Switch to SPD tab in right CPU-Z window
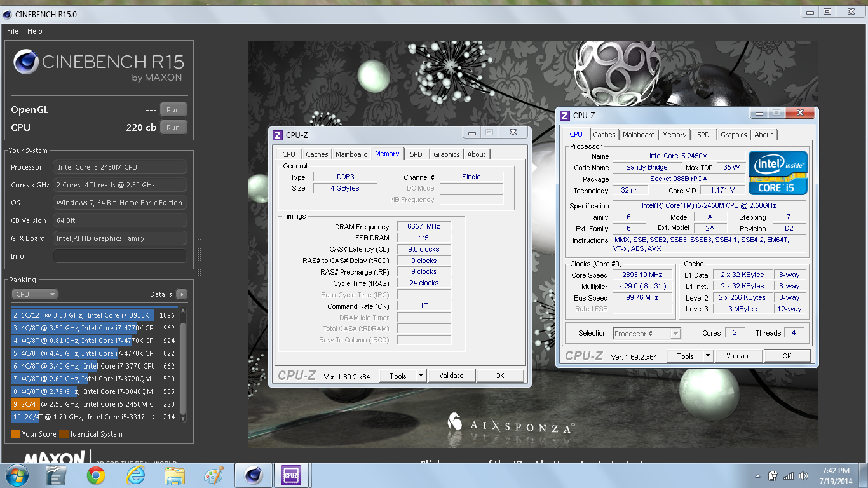 coord(703,135)
